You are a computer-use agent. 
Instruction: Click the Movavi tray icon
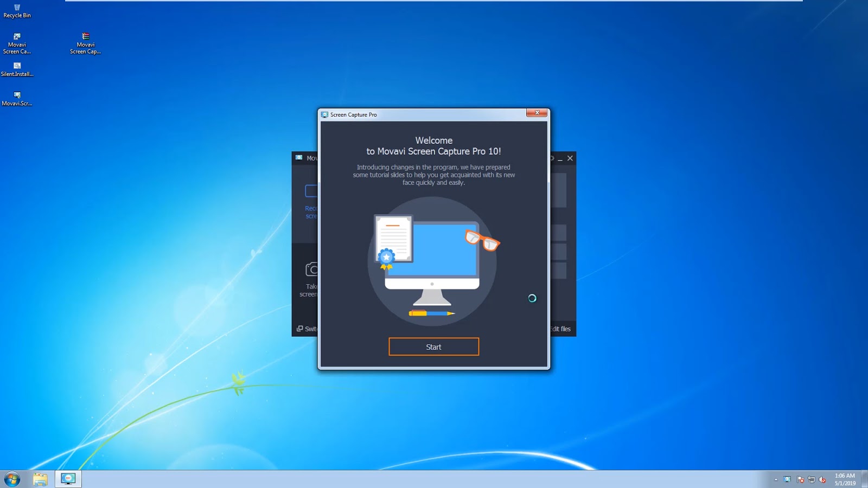point(787,480)
